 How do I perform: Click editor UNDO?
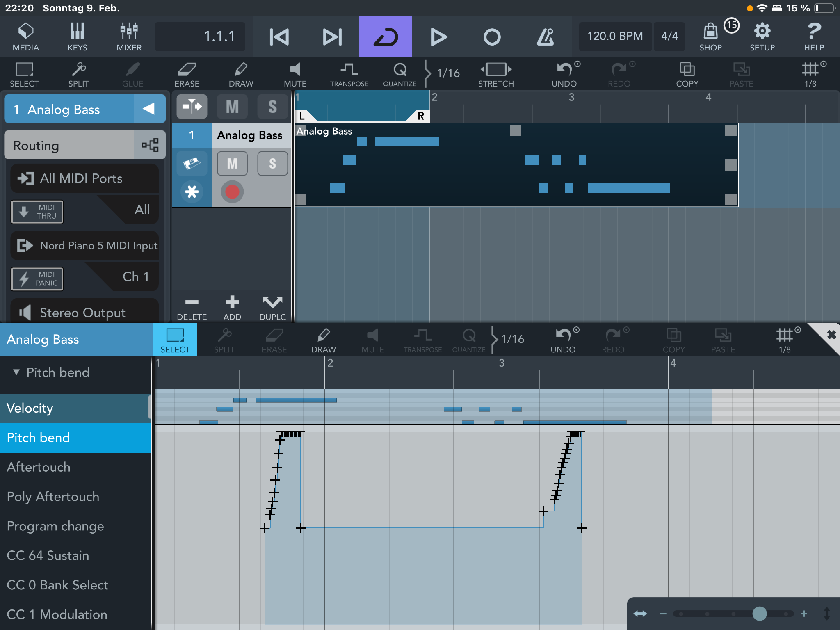[563, 340]
